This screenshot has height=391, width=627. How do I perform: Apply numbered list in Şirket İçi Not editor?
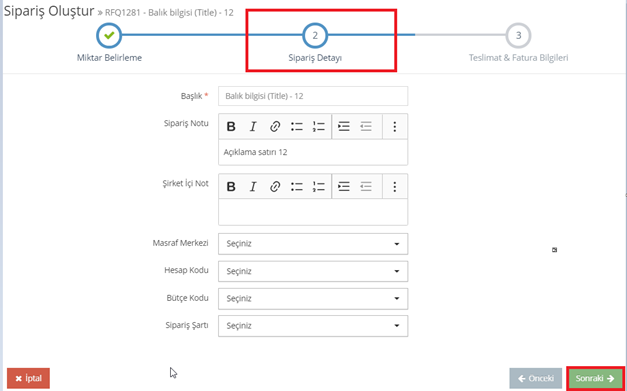pyautogui.click(x=318, y=186)
